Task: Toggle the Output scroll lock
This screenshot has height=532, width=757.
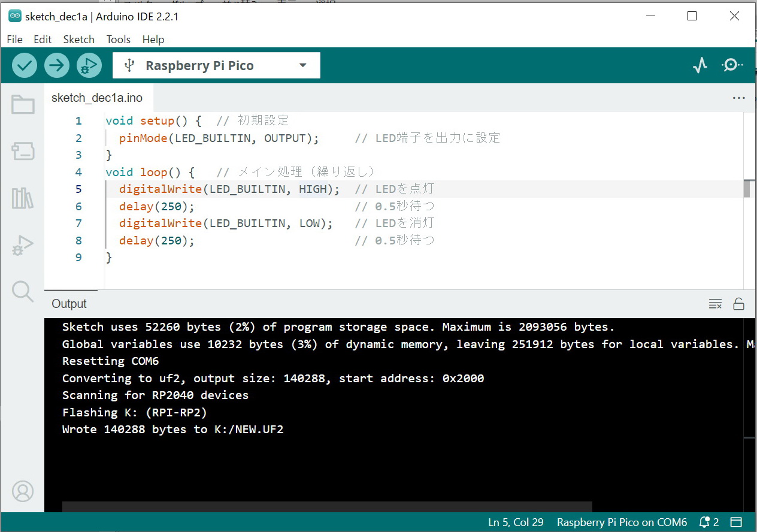Action: click(739, 304)
